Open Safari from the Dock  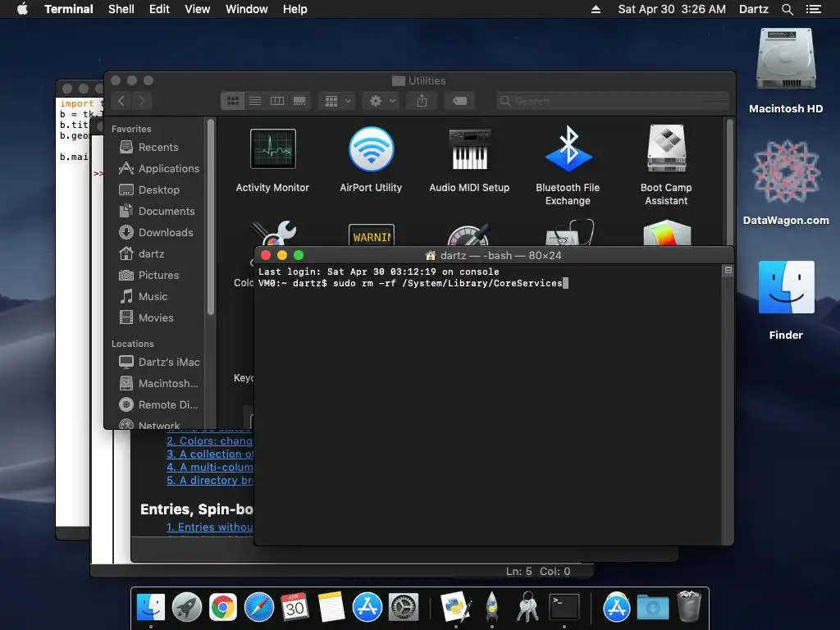click(259, 607)
